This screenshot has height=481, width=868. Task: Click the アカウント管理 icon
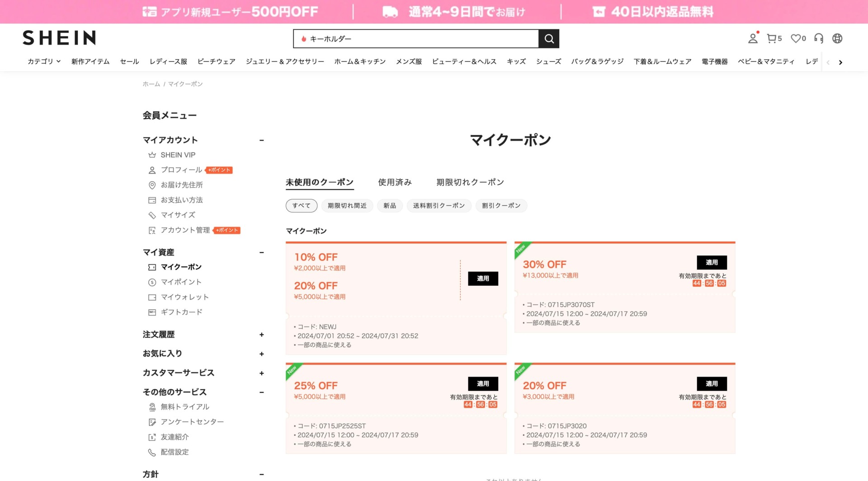tap(152, 230)
